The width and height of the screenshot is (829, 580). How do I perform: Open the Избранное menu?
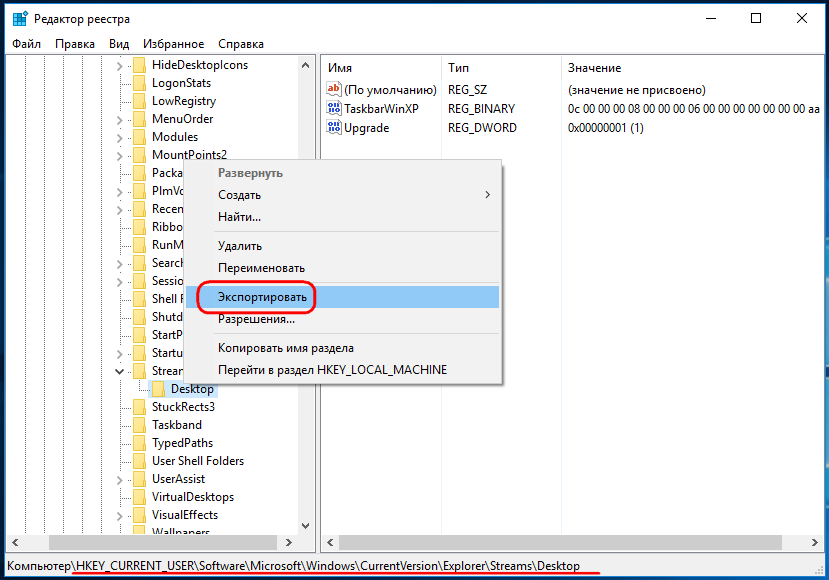[x=173, y=44]
